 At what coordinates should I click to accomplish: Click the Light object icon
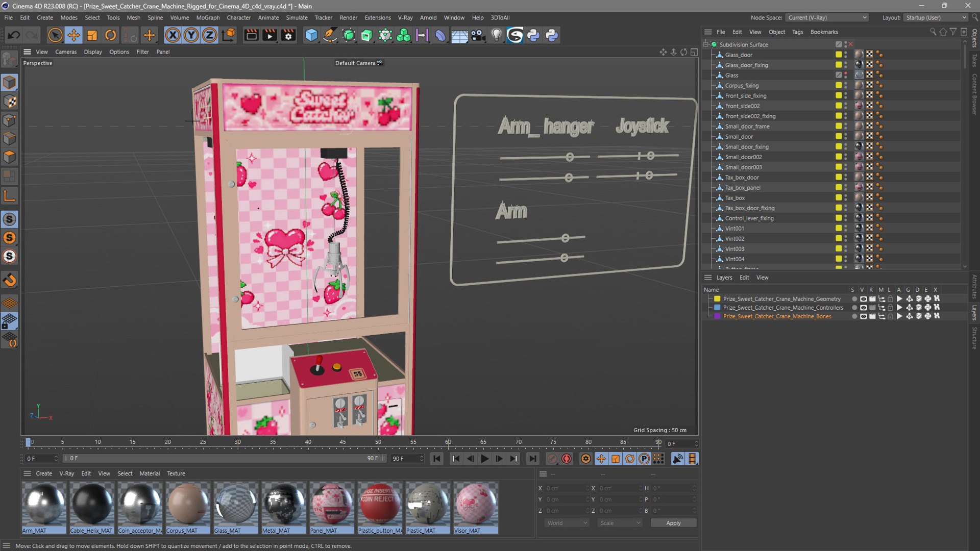[x=496, y=35]
